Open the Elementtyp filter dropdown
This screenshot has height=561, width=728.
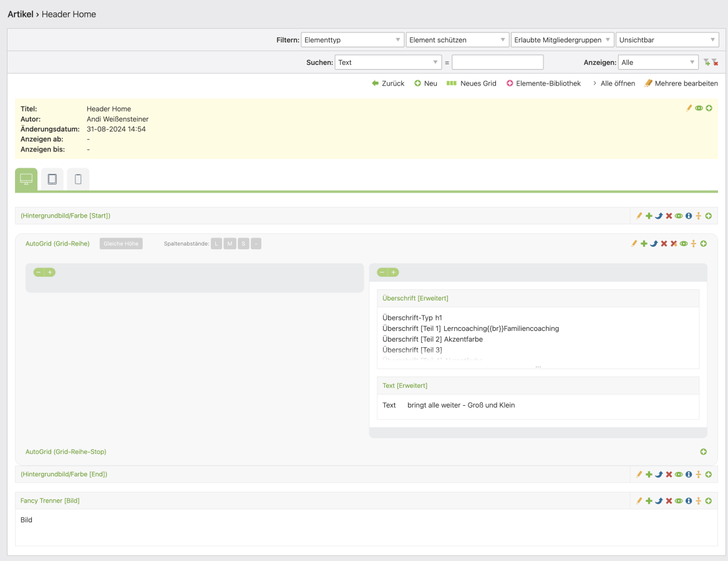click(352, 40)
